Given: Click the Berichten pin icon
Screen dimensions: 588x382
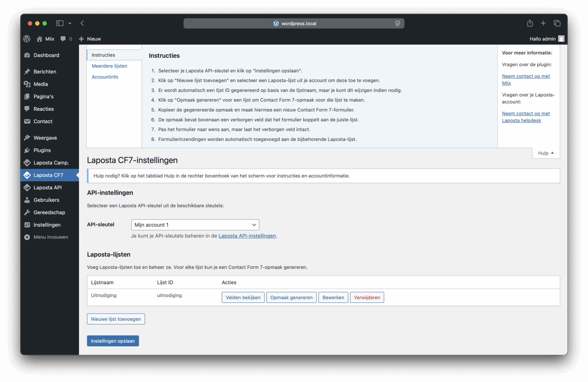Looking at the screenshot, I should coord(27,71).
